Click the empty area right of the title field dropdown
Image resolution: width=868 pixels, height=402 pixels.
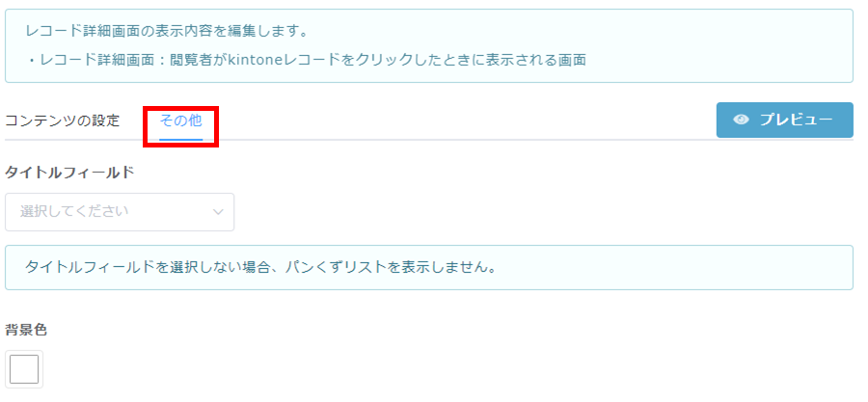click(544, 212)
